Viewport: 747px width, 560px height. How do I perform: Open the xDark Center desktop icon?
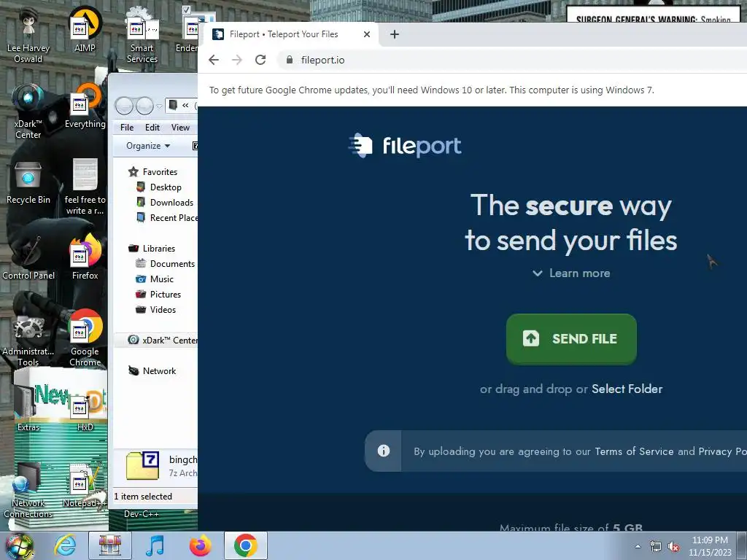click(x=28, y=112)
